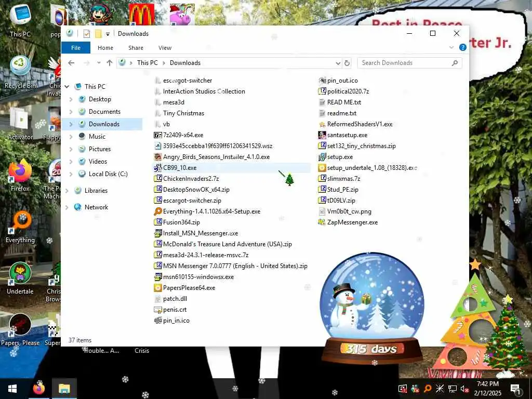
Task: Click the taskbar clock showing 7:42 PM
Action: pyautogui.click(x=487, y=389)
